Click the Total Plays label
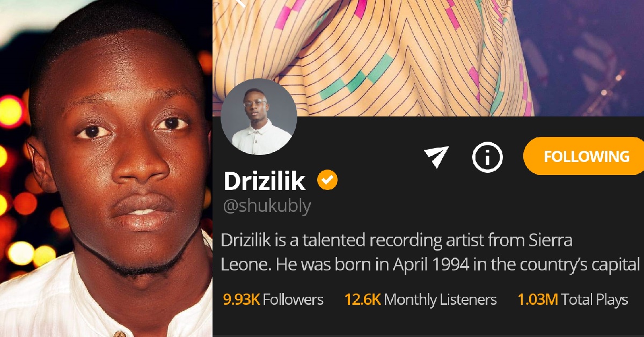 pos(595,299)
